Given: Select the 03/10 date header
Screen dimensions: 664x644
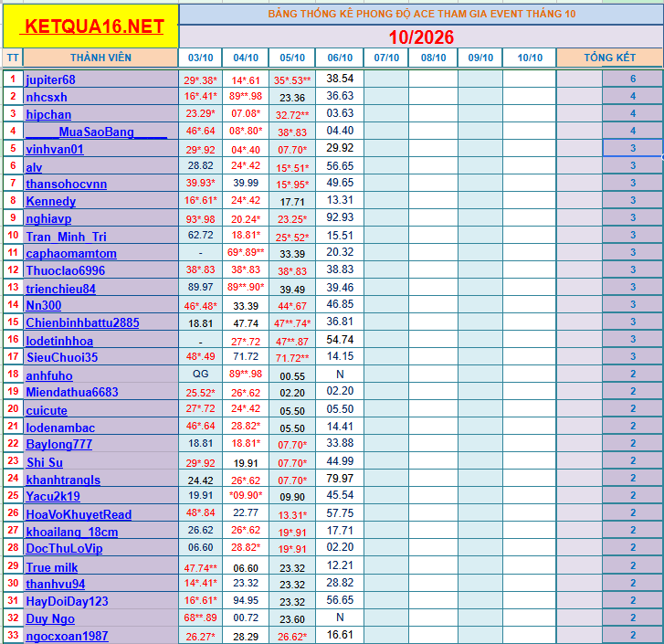Looking at the screenshot, I should (200, 58).
